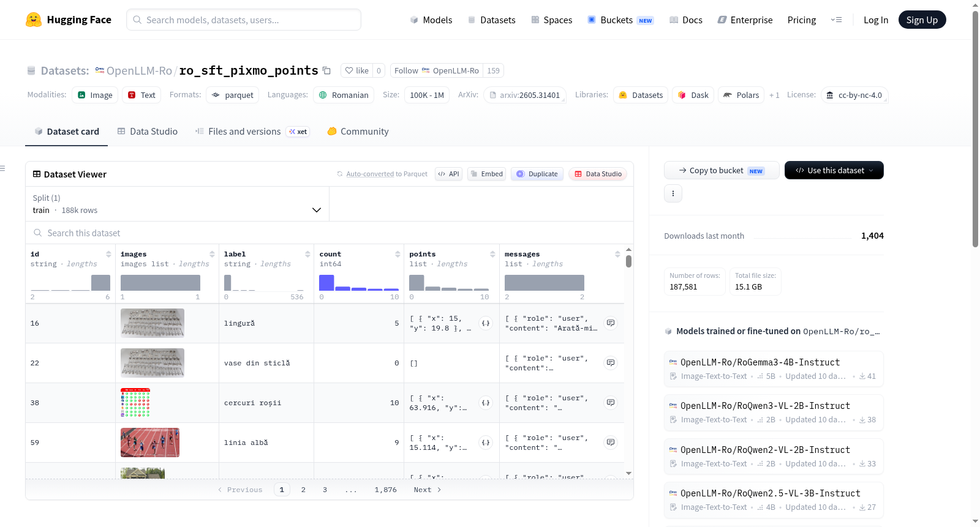Open messages viewer for the lingură row
The height and width of the screenshot is (527, 980).
(x=611, y=323)
